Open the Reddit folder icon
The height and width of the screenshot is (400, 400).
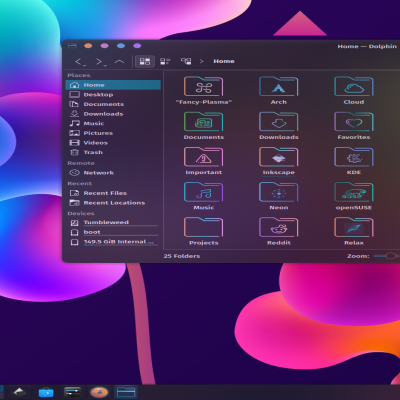(x=279, y=227)
